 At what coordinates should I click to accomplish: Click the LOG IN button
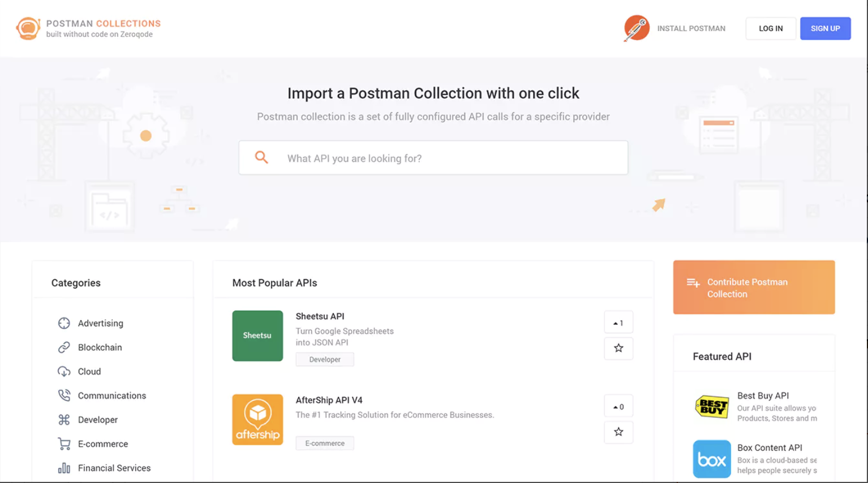771,28
